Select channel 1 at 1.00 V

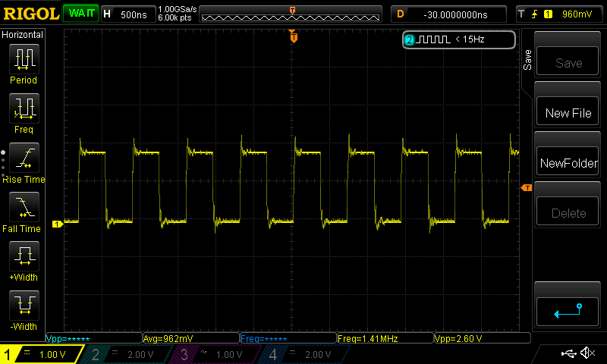[41, 354]
